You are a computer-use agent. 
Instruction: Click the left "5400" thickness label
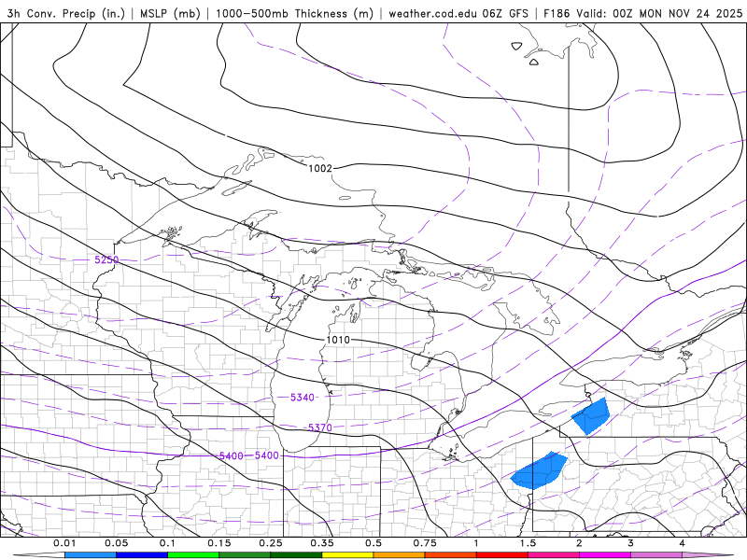tap(232, 455)
